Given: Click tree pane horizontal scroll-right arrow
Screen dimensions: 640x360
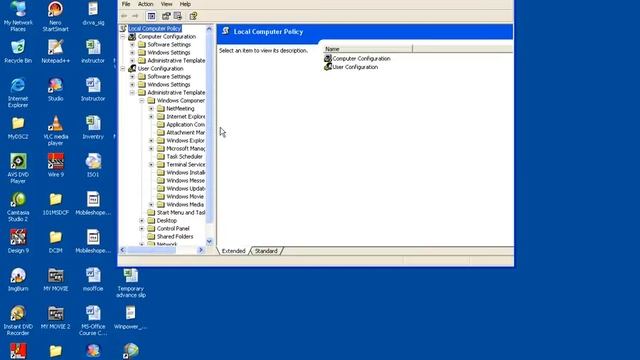Looking at the screenshot, I should (x=201, y=250).
